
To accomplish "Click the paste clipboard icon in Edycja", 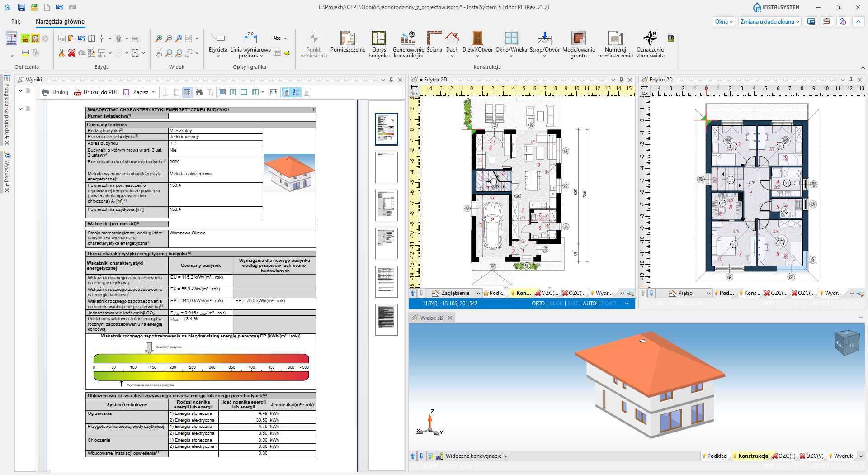I will (x=71, y=38).
